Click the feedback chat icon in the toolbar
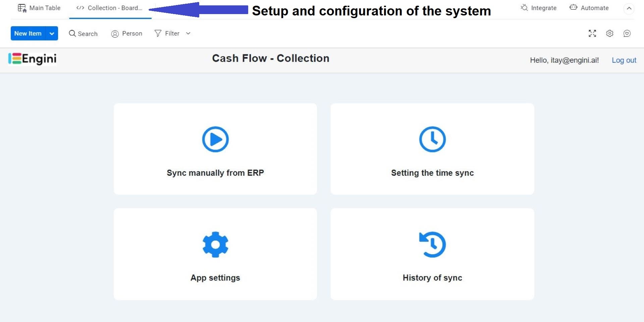 (627, 33)
